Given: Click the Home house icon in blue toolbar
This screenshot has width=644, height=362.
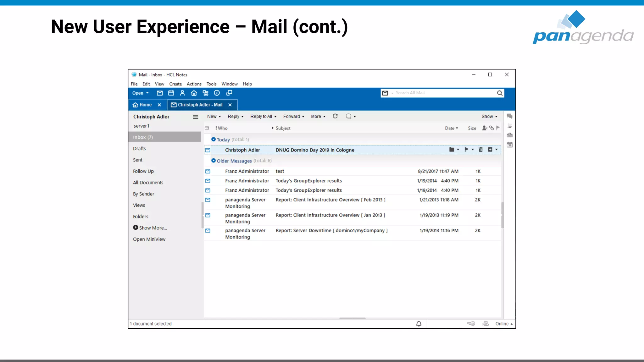Looking at the screenshot, I should (194, 93).
